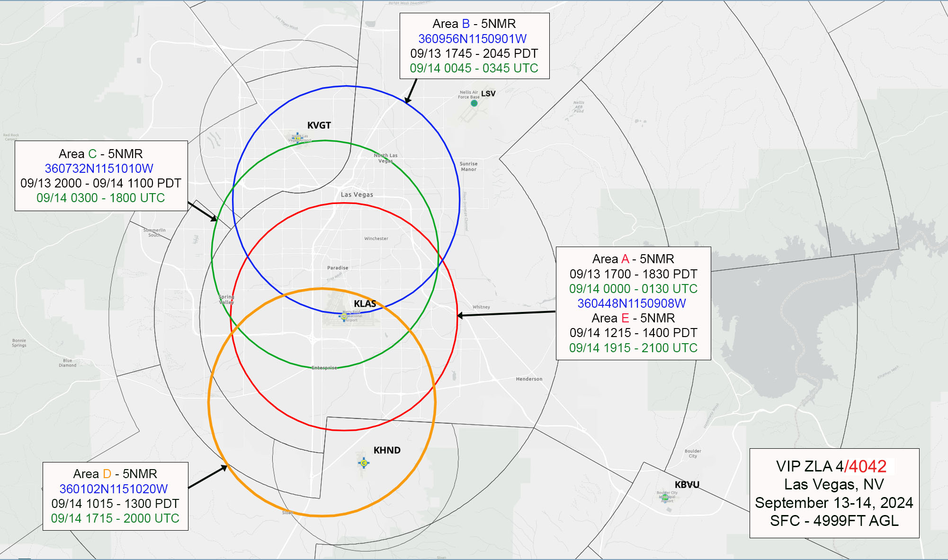Select the Las Vegas map label
Viewport: 948px width, 560px height.
357,194
